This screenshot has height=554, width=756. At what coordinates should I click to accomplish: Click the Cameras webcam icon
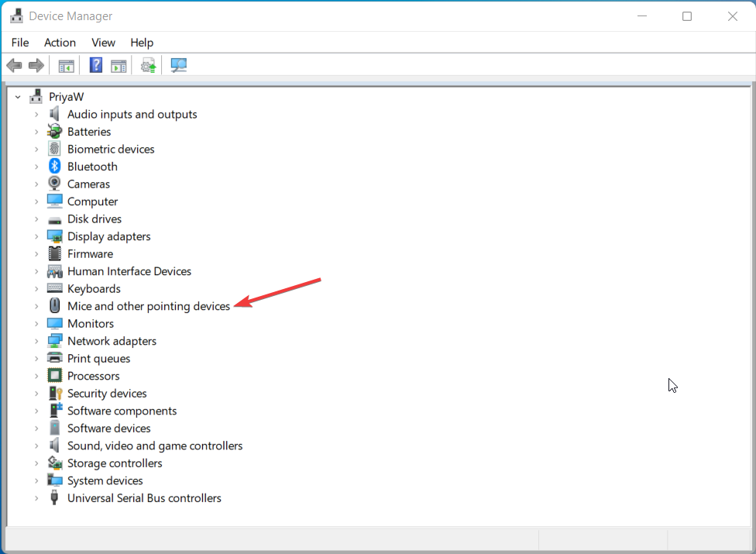tap(54, 184)
